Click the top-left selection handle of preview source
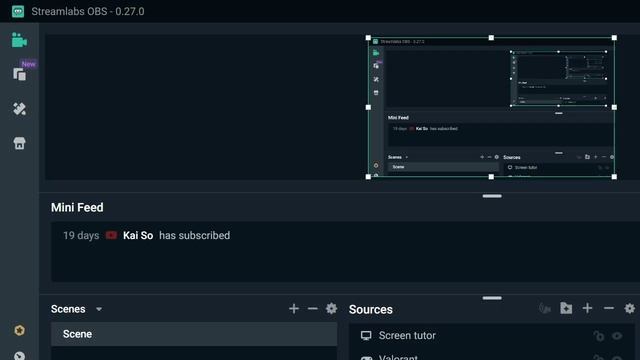Image resolution: width=640 pixels, height=360 pixels. tap(368, 38)
